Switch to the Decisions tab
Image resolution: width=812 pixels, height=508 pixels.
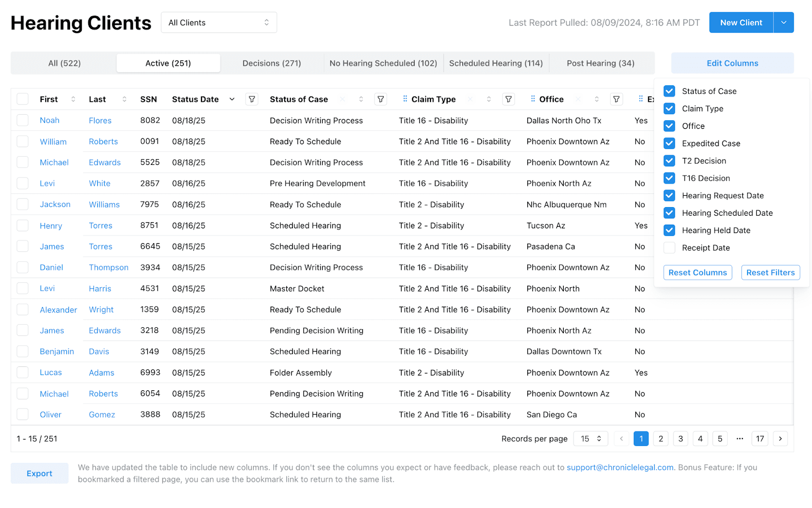tap(272, 63)
